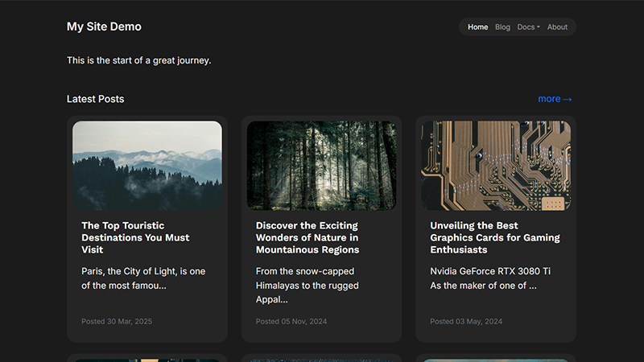This screenshot has height=362, width=644.
Task: Follow the 'more →' link
Action: [x=555, y=99]
